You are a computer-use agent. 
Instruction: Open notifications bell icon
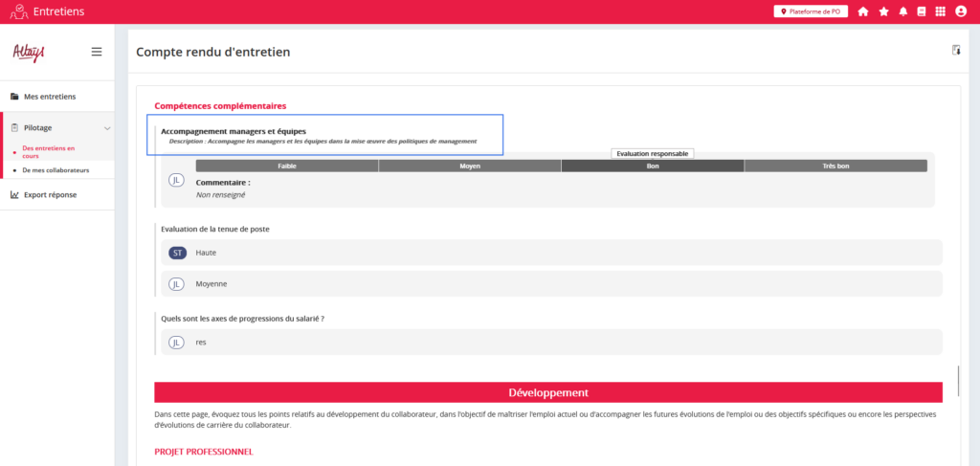click(x=902, y=11)
